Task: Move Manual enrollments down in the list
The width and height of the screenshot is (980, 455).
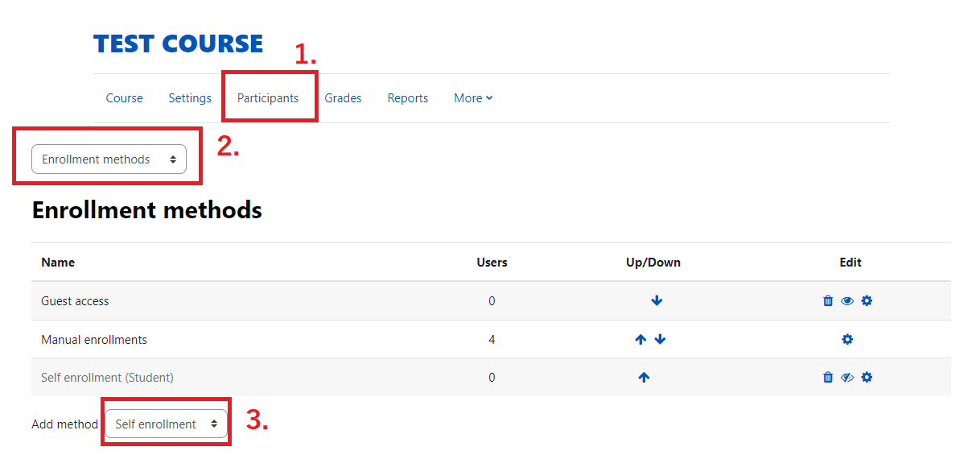Action: 661,340
